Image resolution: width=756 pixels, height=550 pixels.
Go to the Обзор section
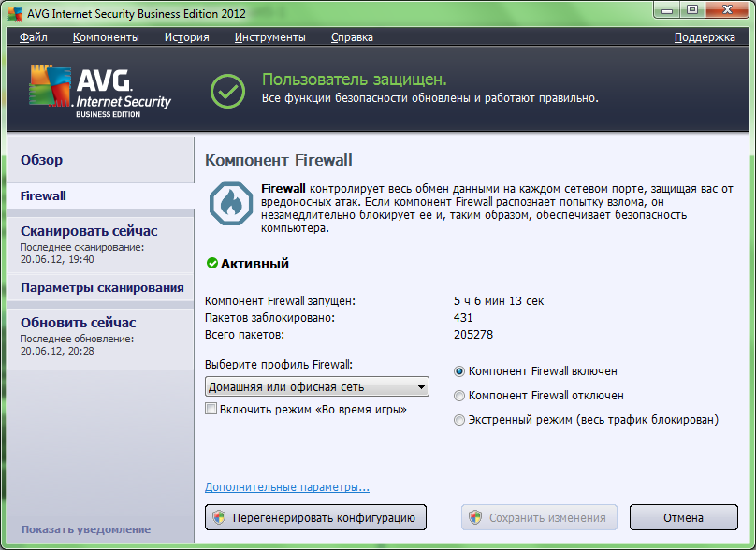click(x=101, y=160)
